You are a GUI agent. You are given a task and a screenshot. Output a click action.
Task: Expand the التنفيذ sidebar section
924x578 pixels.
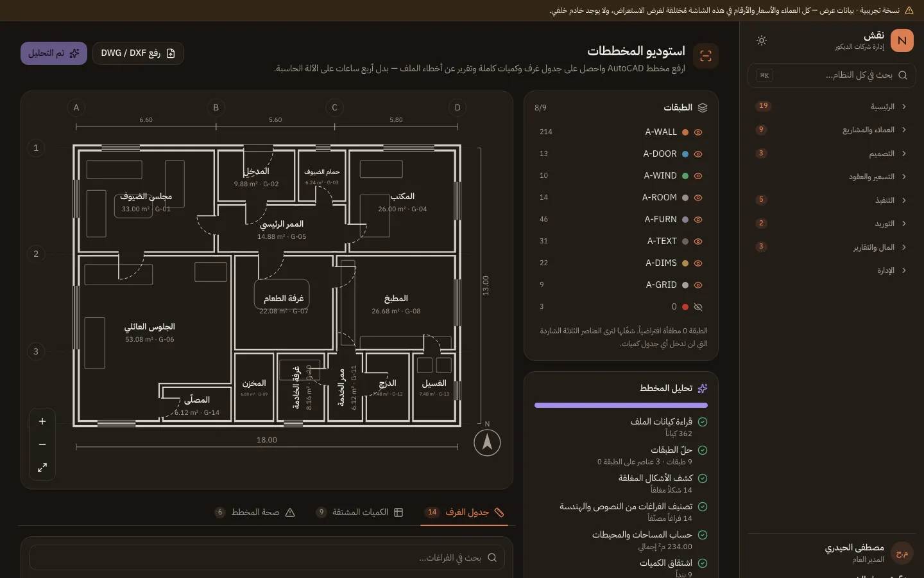tap(832, 200)
